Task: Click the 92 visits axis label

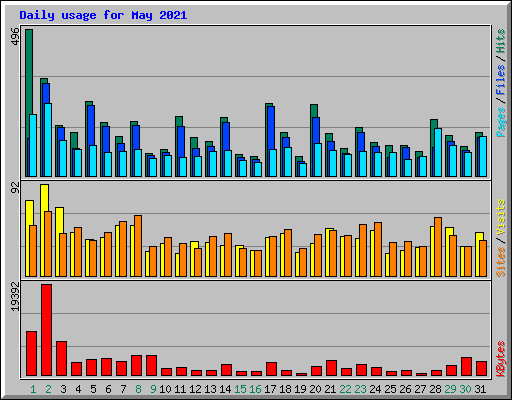Action: coord(15,188)
